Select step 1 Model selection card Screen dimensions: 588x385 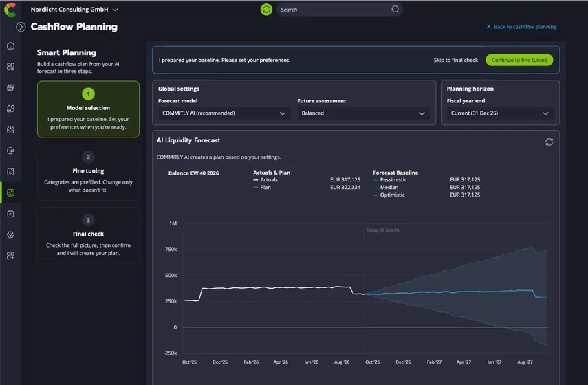tap(88, 109)
